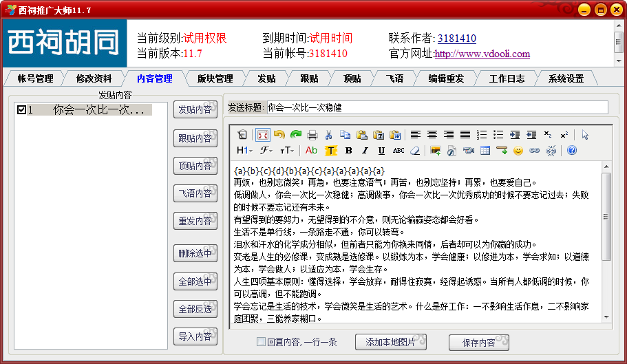Open the 工作日志 tab
This screenshot has width=627, height=364.
(x=507, y=78)
